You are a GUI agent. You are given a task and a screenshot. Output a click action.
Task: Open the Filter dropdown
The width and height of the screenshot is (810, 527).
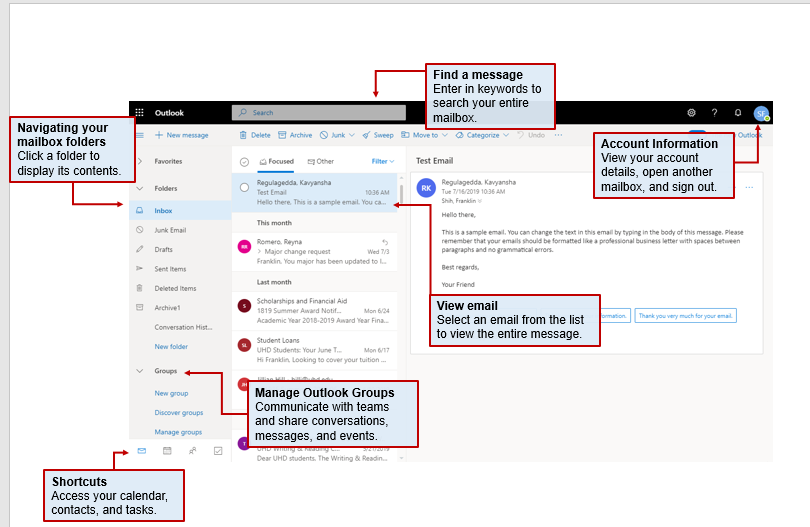pos(383,161)
